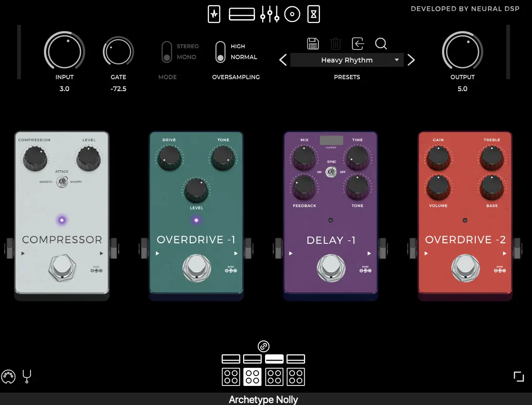The width and height of the screenshot is (532, 405).
Task: Toggle the Delay-1 sync on/off switch
Action: [331, 172]
